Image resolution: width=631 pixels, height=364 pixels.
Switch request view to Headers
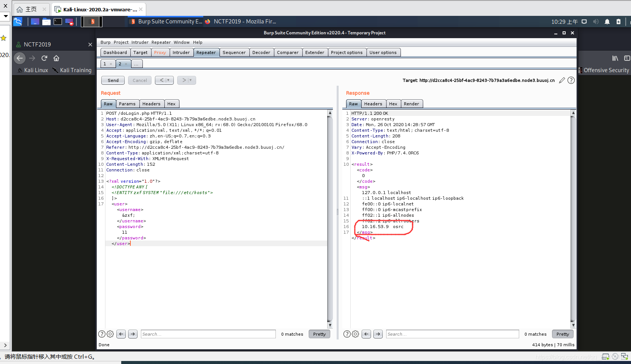(152, 104)
